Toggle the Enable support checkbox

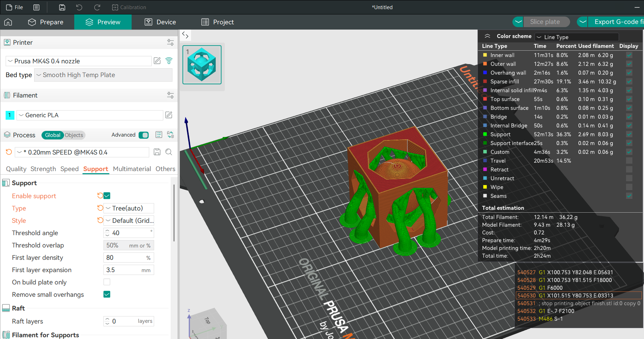coord(107,196)
